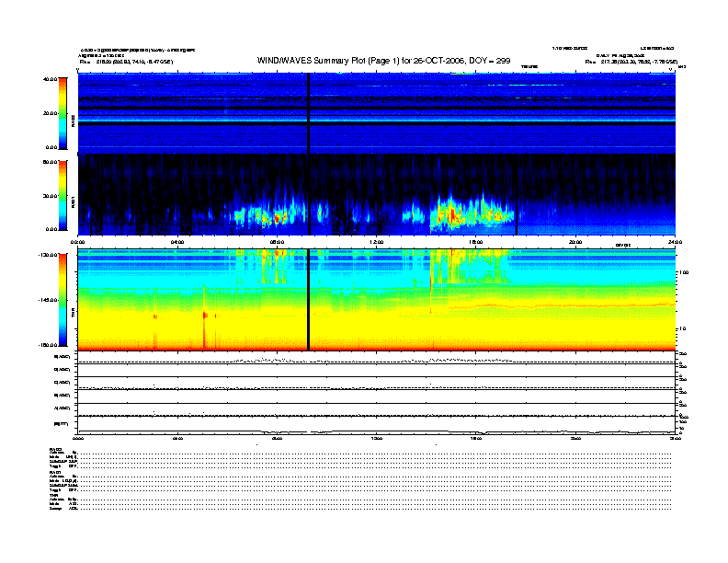Click the rotated RAD1 axis label beside color bar
The width and height of the screenshot is (728, 563).
(73, 201)
